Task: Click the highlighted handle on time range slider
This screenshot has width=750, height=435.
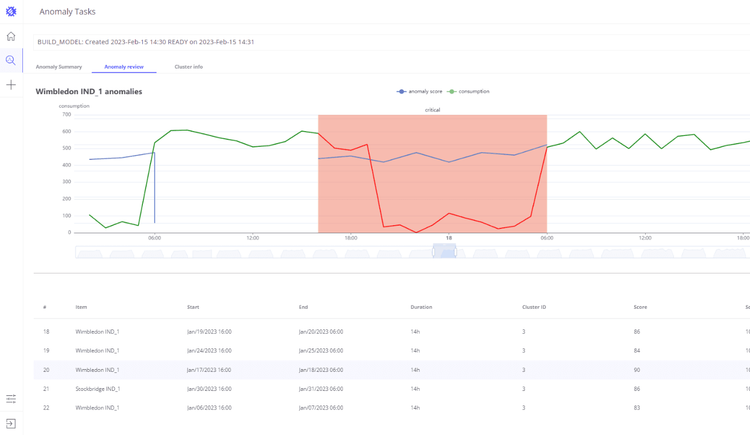Action: pos(444,252)
